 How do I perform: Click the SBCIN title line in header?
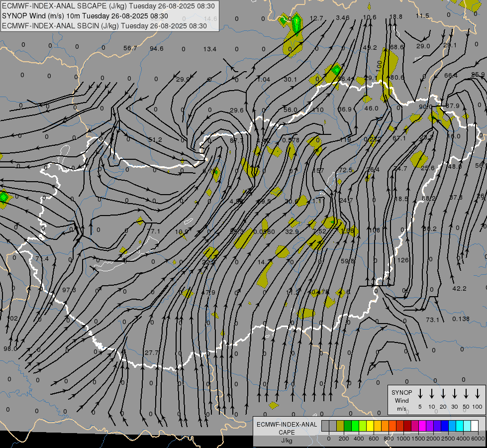pos(104,26)
